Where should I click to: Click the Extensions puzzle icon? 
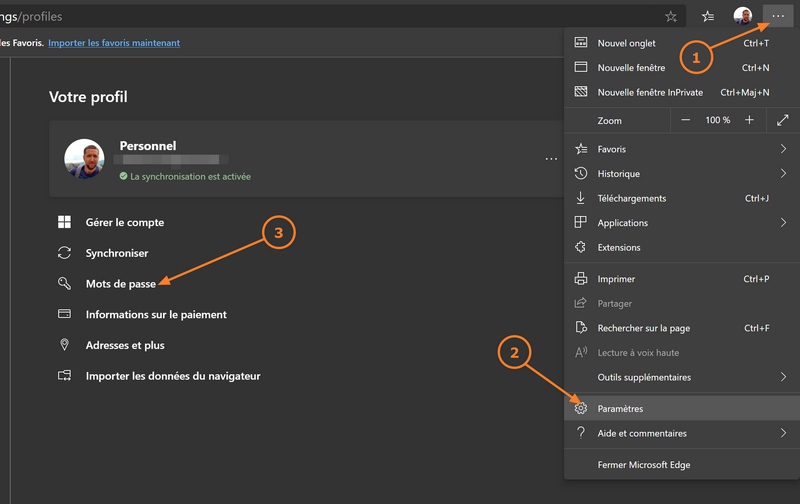coord(581,247)
